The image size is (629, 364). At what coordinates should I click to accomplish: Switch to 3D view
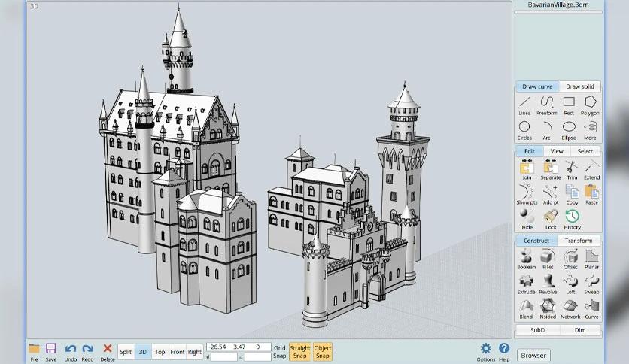(143, 352)
